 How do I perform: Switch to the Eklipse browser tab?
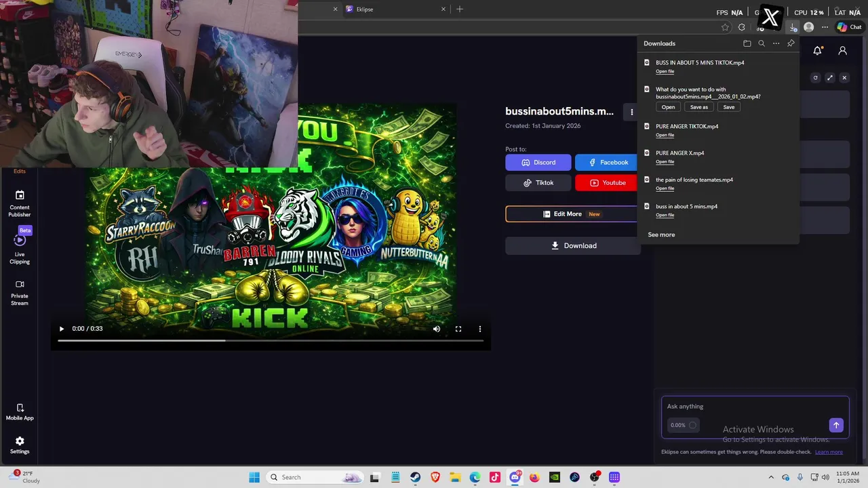pyautogui.click(x=395, y=9)
